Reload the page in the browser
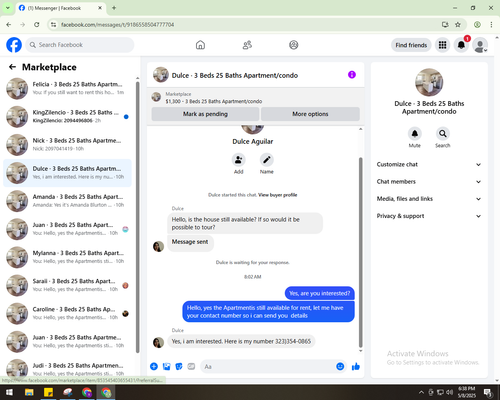The height and width of the screenshot is (400, 500). coord(37,25)
